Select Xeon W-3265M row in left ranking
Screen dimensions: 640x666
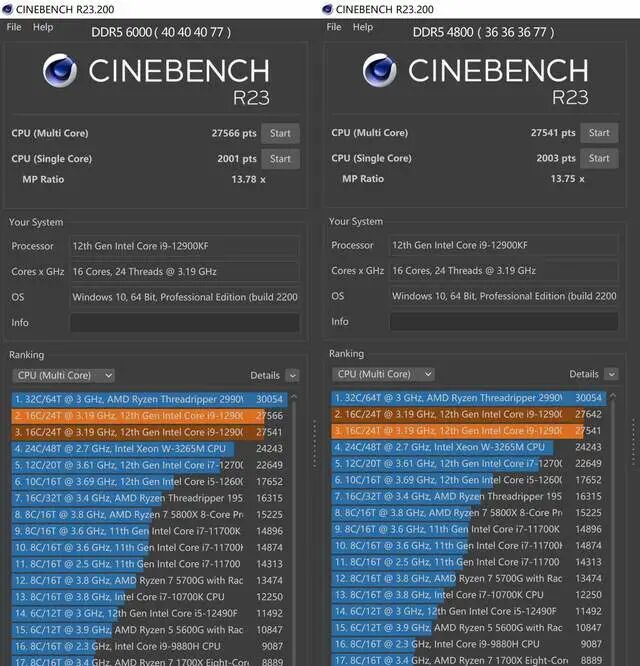149,449
